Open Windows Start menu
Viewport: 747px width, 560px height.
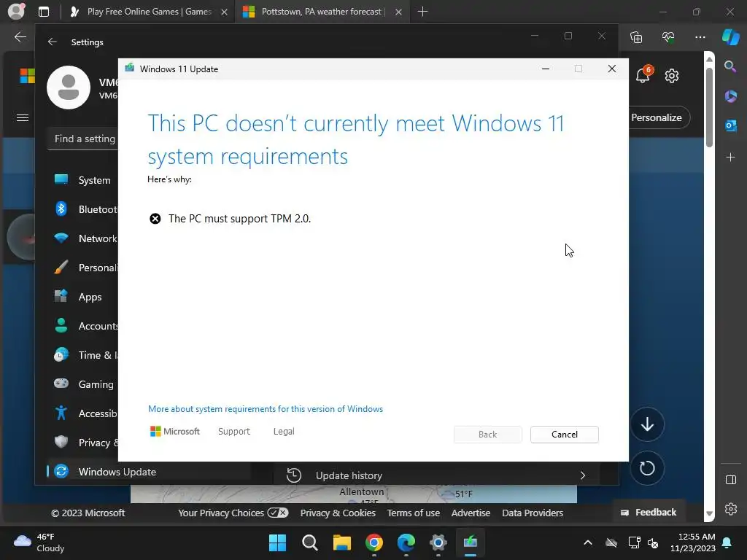point(277,542)
